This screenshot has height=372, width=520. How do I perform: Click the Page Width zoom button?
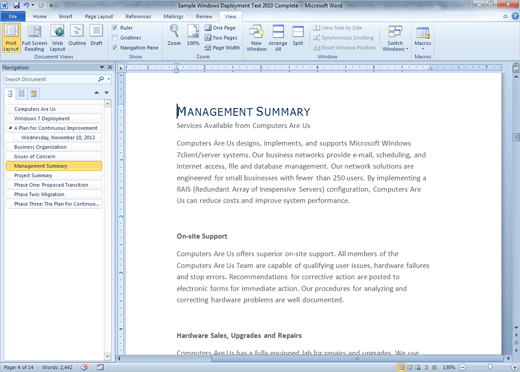222,48
